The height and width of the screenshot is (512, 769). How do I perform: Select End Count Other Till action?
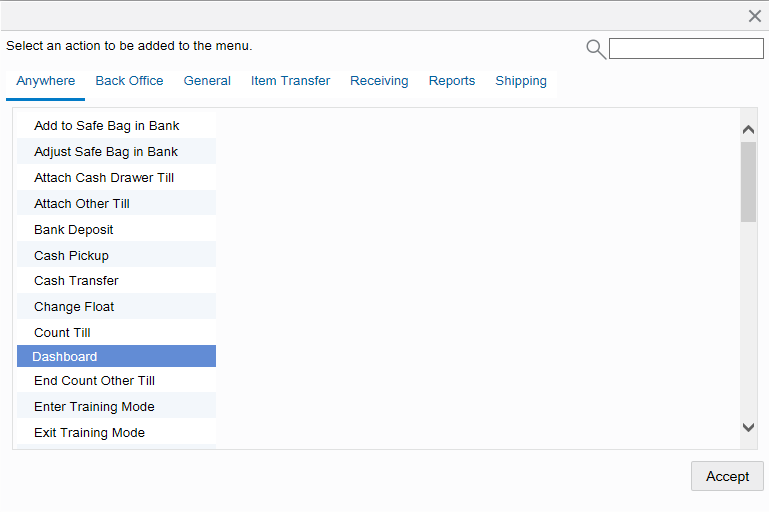[x=116, y=381]
